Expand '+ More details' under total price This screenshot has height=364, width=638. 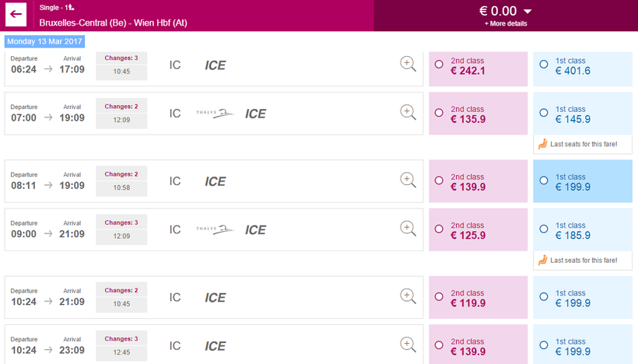point(505,24)
